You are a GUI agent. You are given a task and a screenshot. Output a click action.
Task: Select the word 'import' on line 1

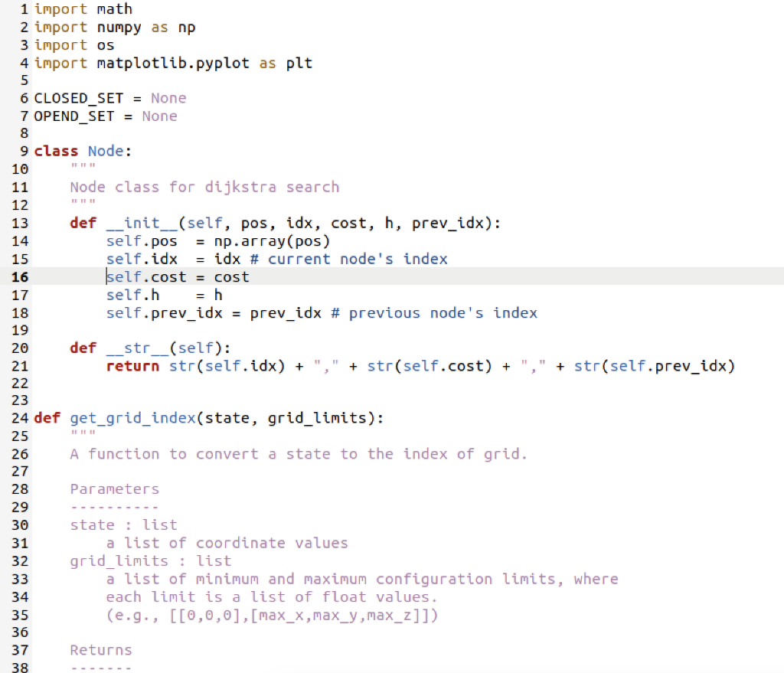pos(60,9)
